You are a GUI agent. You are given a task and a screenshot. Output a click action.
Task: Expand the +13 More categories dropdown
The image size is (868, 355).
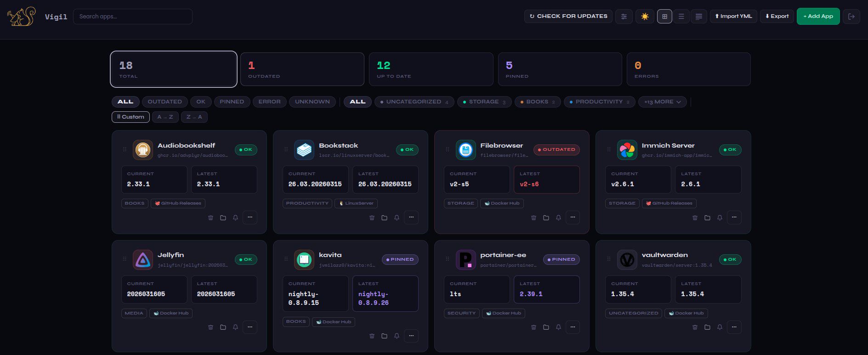(662, 102)
